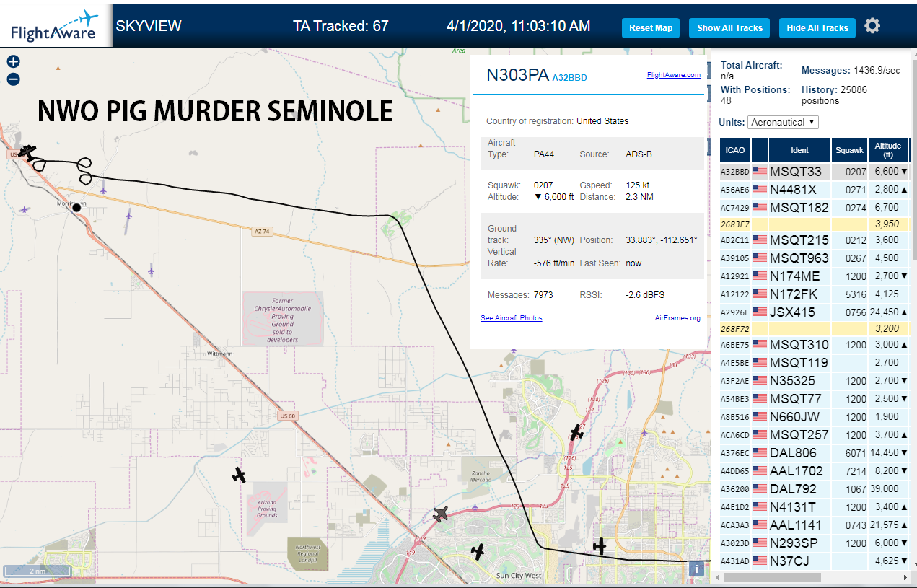Viewport: 917px width, 588px height.
Task: Select the gray jet icon near Rancho Mercado
Action: pos(442,514)
